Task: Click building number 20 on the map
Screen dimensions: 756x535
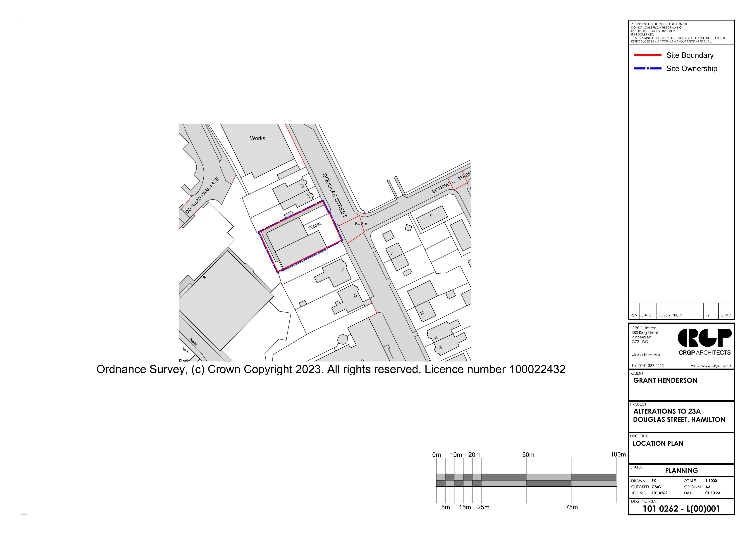Action: coord(391,253)
